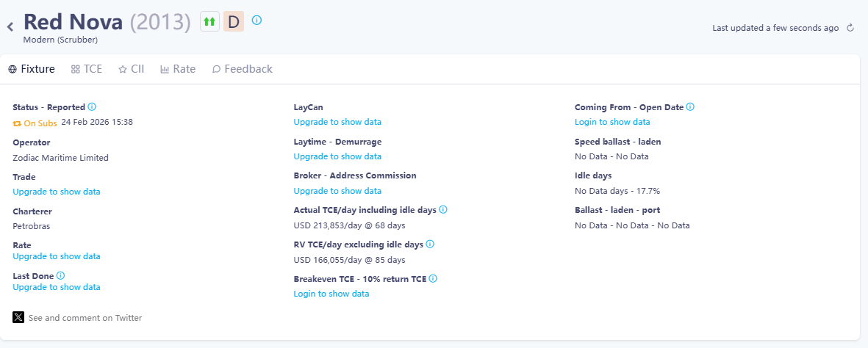Switch to the TCE tab
This screenshot has height=348, width=868.
tap(86, 69)
